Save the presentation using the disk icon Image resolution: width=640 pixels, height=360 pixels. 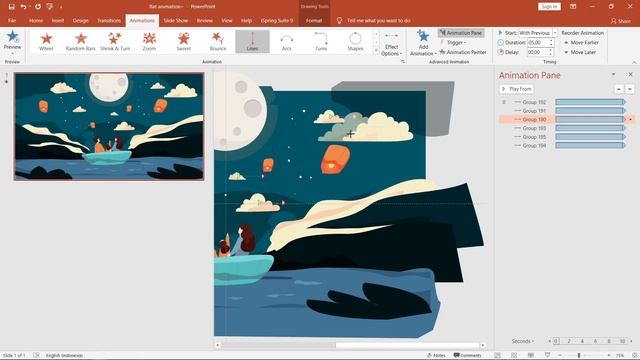point(11,7)
